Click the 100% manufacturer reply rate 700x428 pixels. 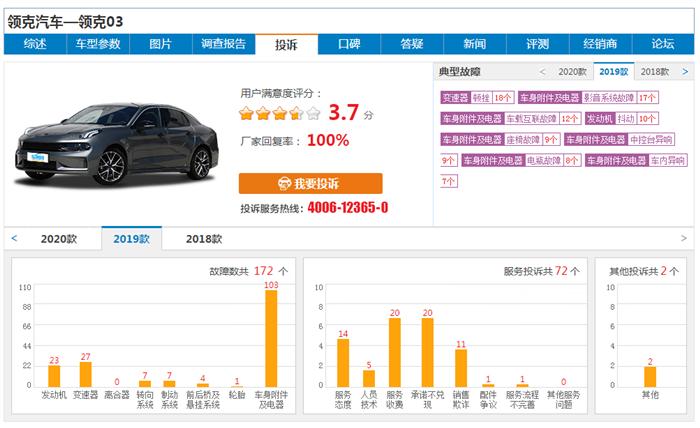[328, 141]
